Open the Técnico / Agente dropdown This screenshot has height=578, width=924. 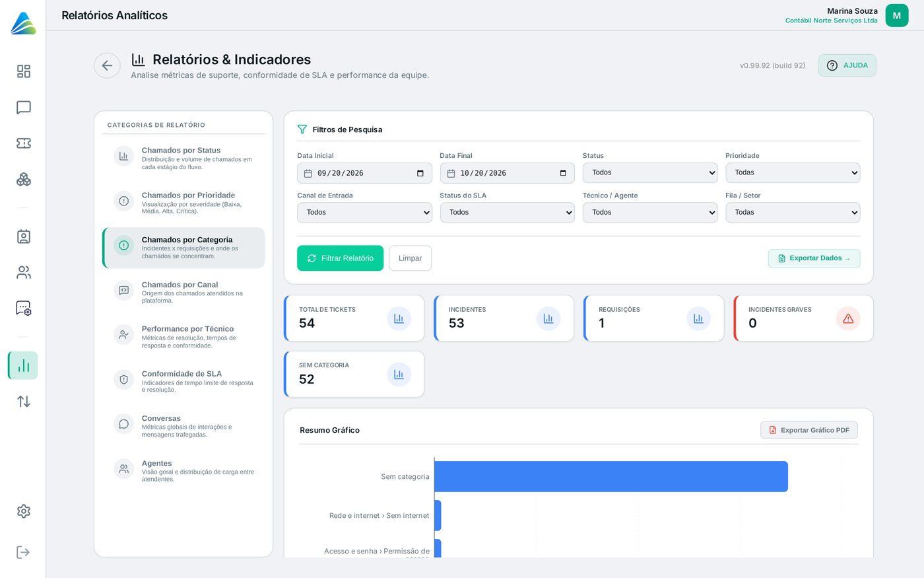(x=650, y=213)
